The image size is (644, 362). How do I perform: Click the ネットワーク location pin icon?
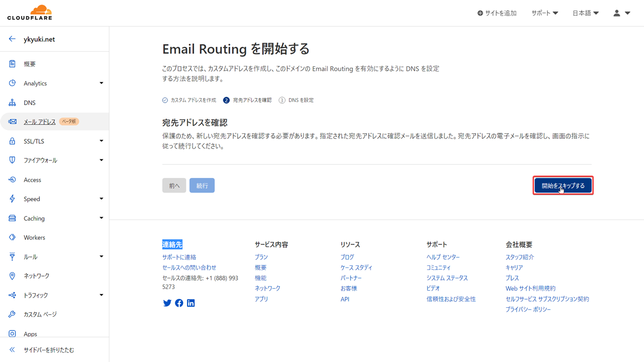(12, 276)
